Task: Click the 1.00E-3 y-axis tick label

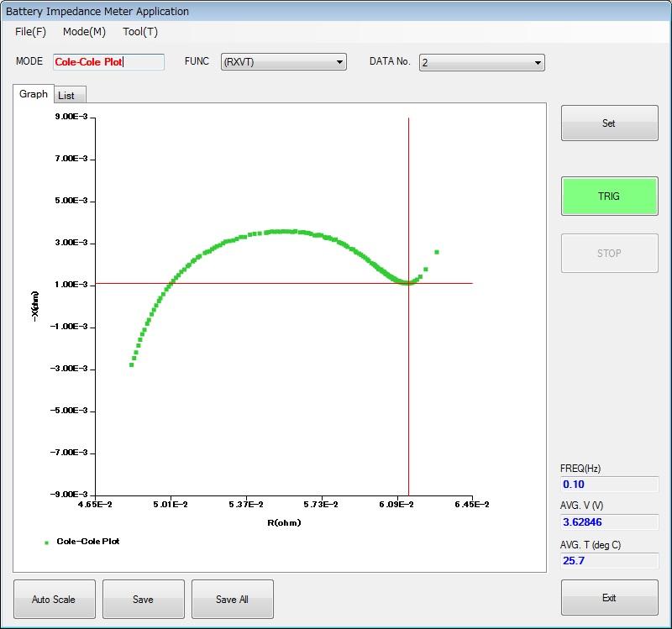Action: point(71,285)
